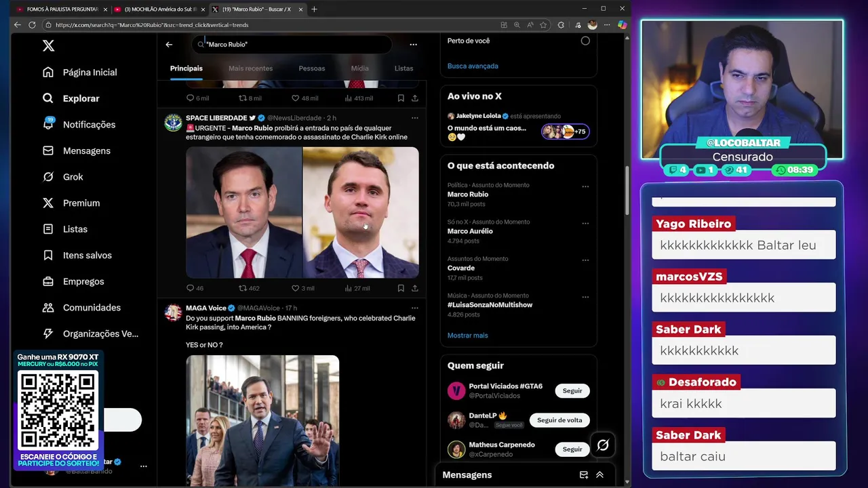Open Itens salvos bookmark icon

point(48,255)
